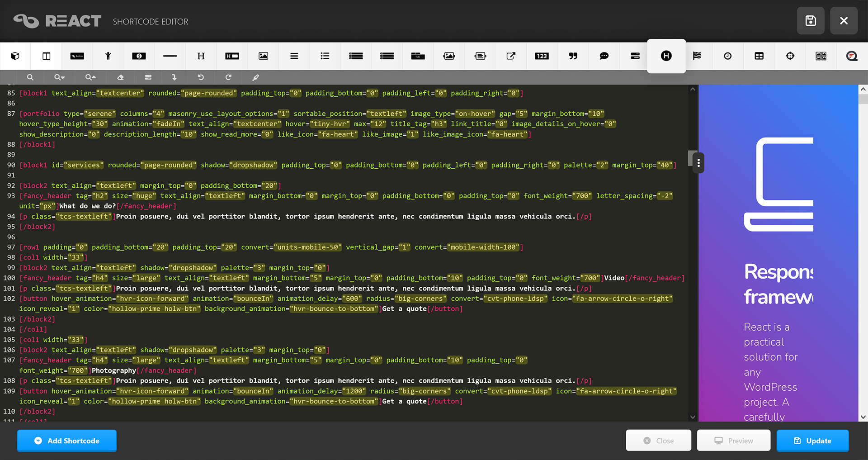868x460 pixels.
Task: Click the crosshair target shortcode icon
Action: pyautogui.click(x=790, y=56)
